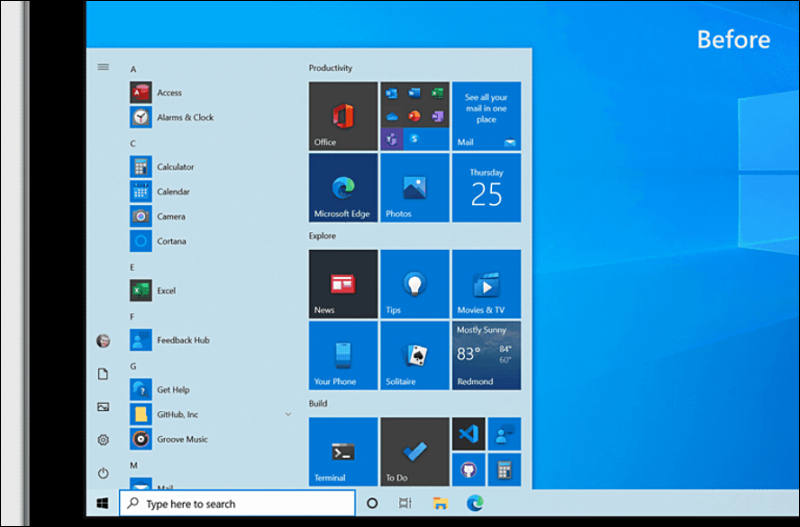
Task: Open the Redmond weather tile
Action: click(x=486, y=356)
